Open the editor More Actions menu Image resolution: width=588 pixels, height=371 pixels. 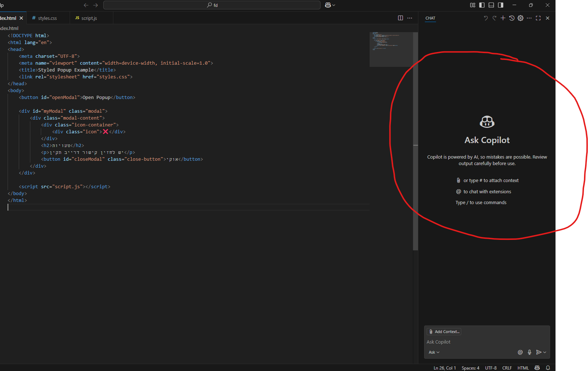[410, 18]
